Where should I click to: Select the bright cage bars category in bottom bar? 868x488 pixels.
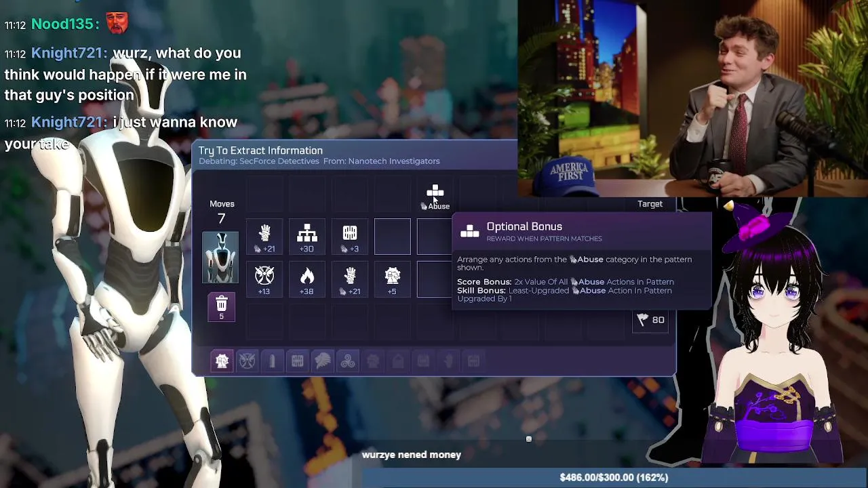(x=297, y=361)
